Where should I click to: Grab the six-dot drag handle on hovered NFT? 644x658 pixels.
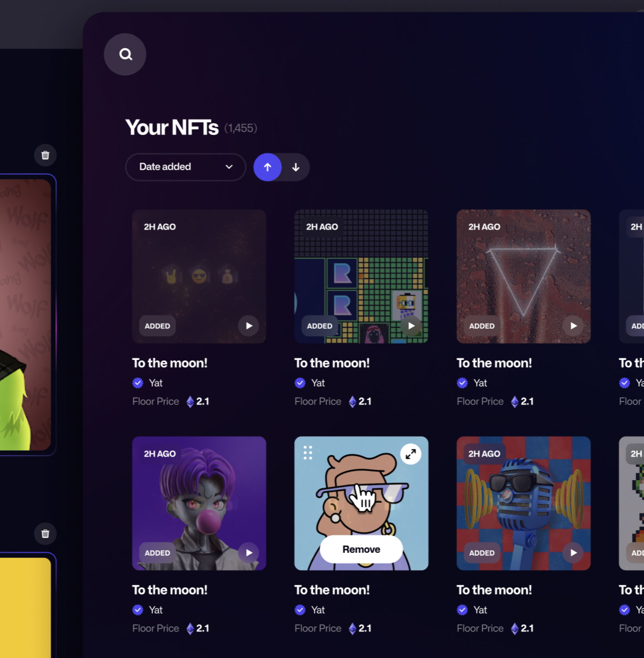[308, 453]
